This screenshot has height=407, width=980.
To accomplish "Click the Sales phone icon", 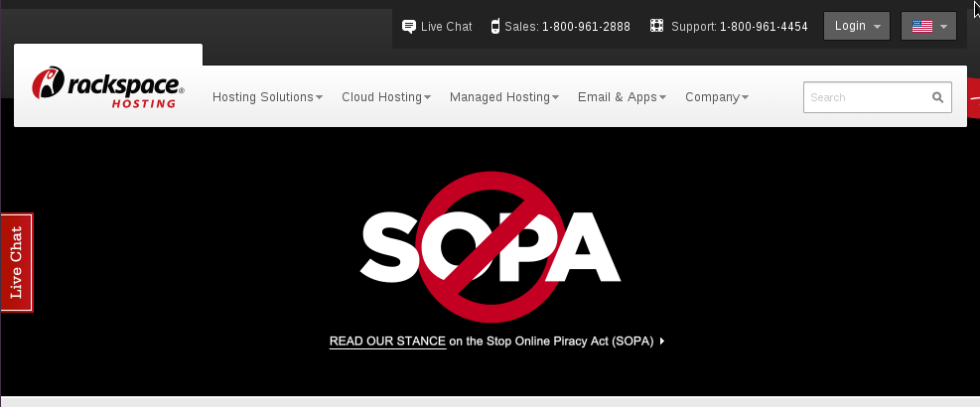I will point(495,27).
